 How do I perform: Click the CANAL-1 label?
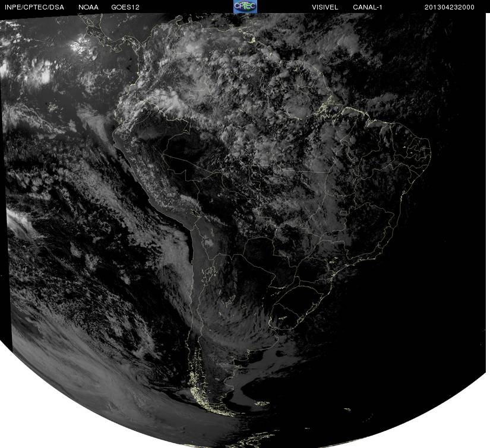(368, 7)
